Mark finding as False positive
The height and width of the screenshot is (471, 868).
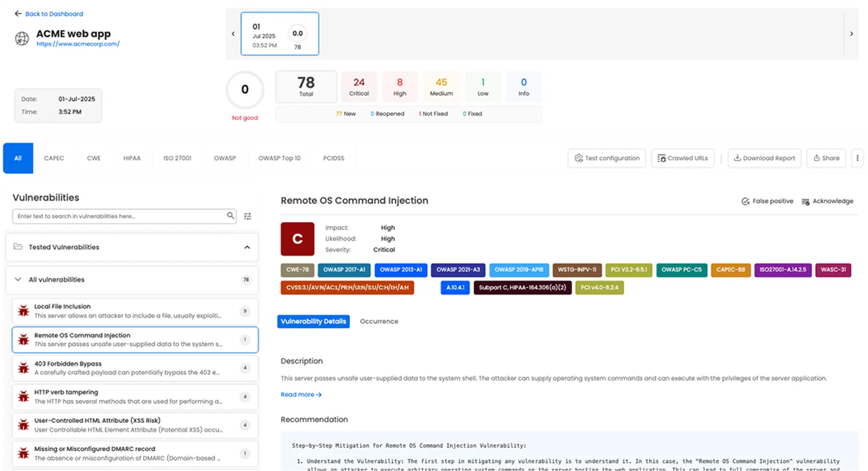(768, 201)
